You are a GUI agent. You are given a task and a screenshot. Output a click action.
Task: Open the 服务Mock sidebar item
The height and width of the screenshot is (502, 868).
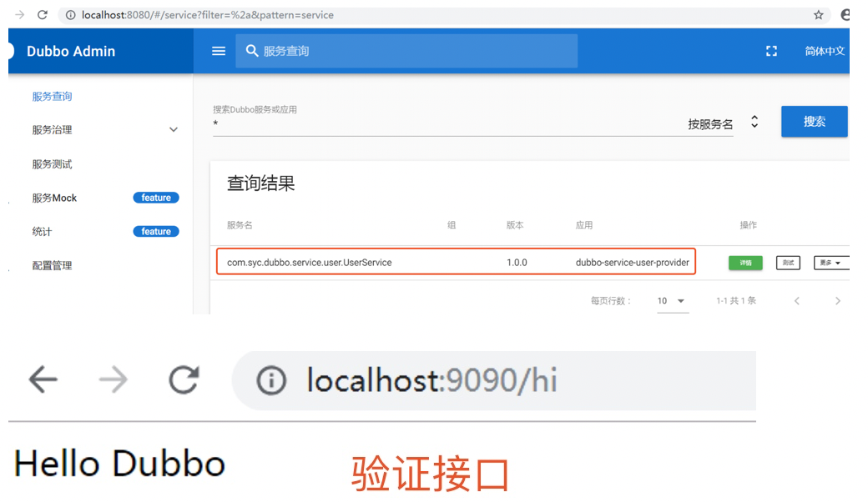tap(54, 198)
